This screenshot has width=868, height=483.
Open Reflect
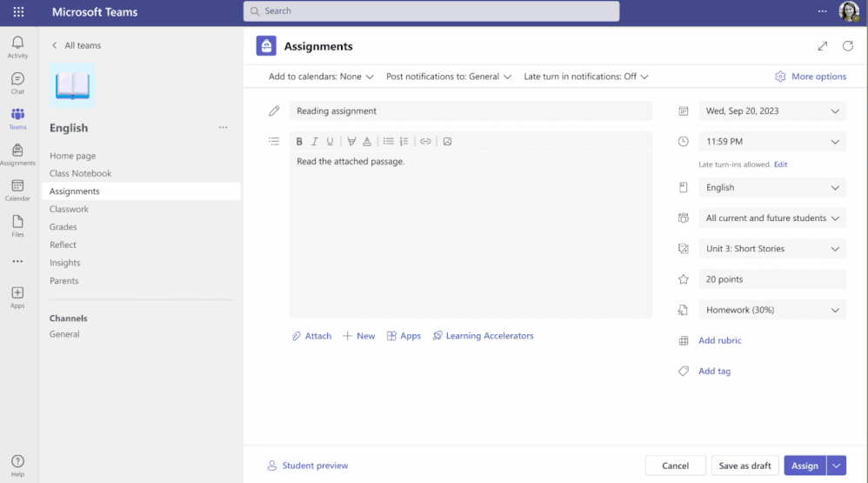(63, 245)
